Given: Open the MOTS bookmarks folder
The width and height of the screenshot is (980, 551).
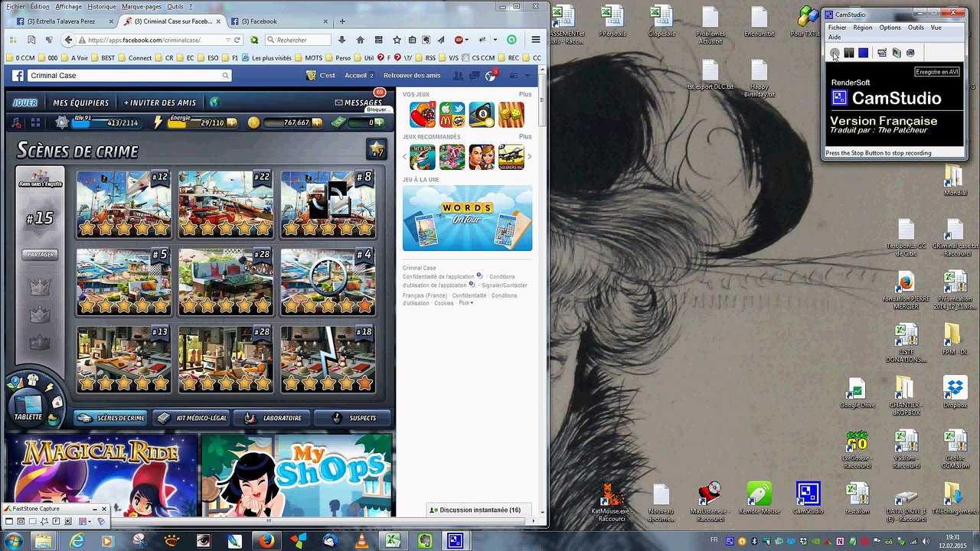Looking at the screenshot, I should tap(308, 57).
